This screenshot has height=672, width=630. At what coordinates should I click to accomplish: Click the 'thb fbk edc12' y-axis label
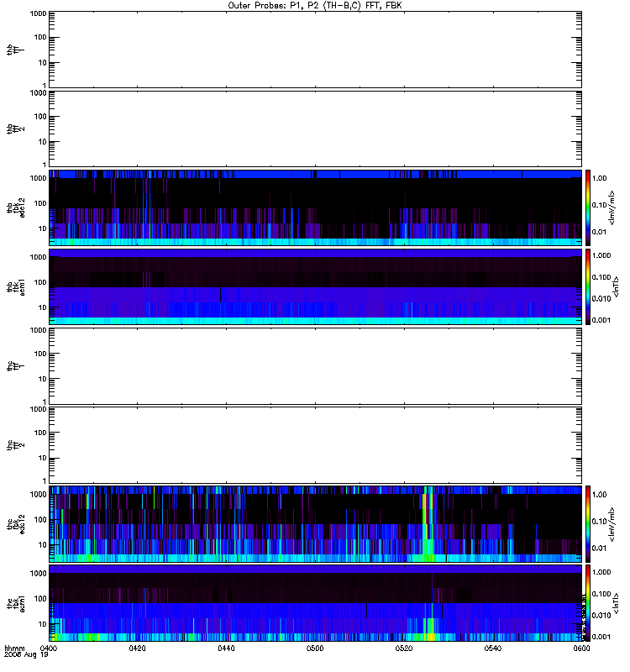pyautogui.click(x=15, y=207)
